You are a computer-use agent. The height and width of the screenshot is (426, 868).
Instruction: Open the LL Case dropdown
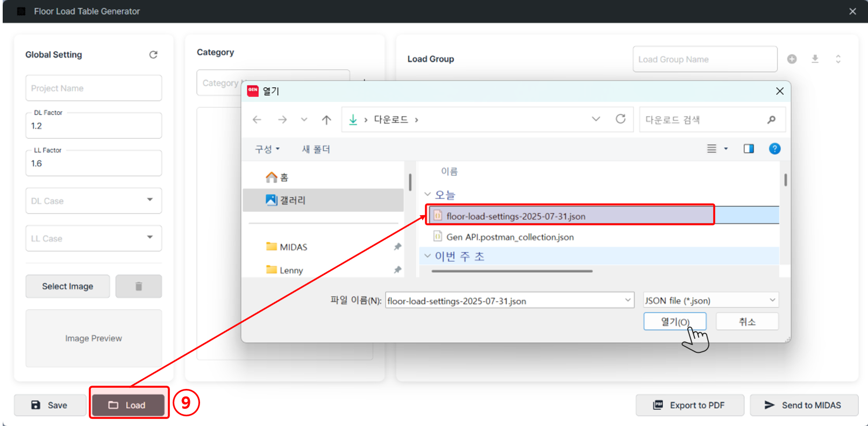coord(94,238)
